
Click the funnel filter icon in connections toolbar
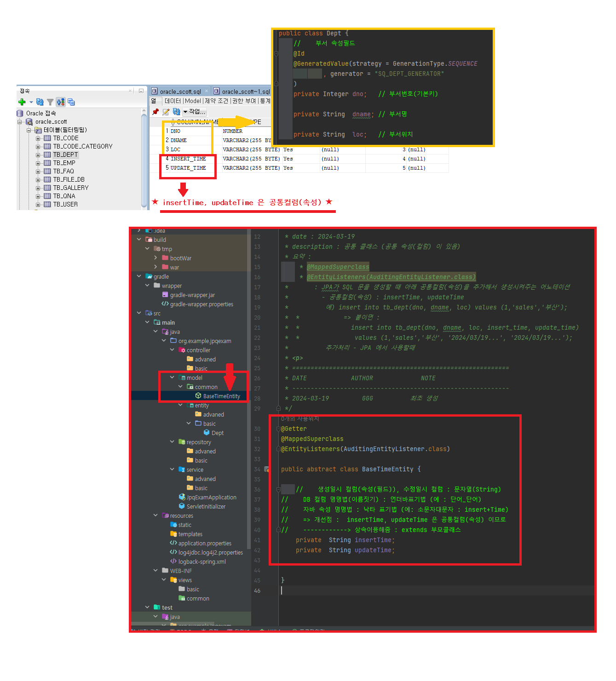(50, 102)
